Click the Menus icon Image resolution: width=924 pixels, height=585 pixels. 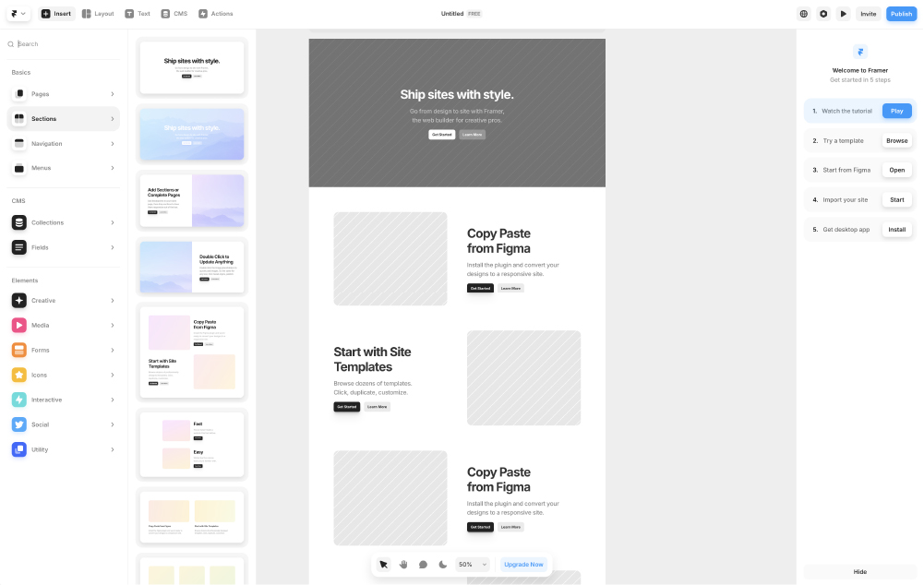[19, 168]
